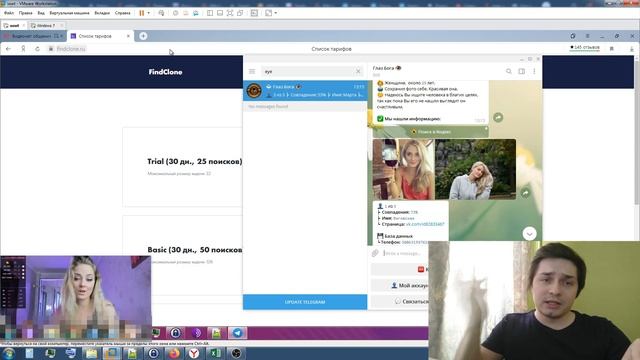The width and height of the screenshot is (640, 360).
Task: Open Tor Browser in the guest taskbar
Action: (196, 333)
